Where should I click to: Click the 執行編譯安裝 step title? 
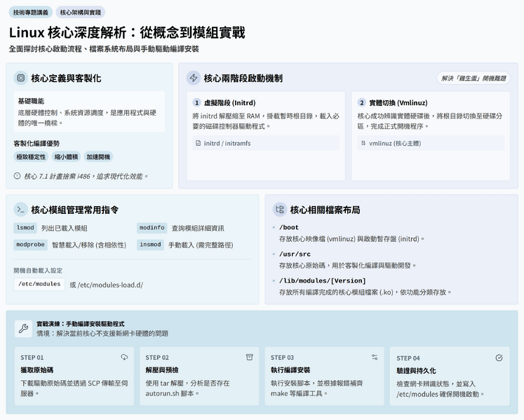pyautogui.click(x=290, y=370)
